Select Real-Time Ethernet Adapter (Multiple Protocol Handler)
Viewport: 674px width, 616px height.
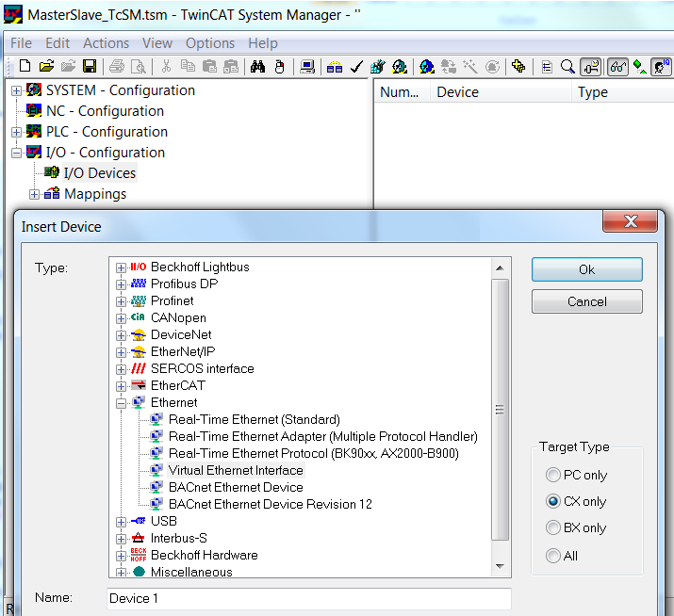click(x=322, y=436)
